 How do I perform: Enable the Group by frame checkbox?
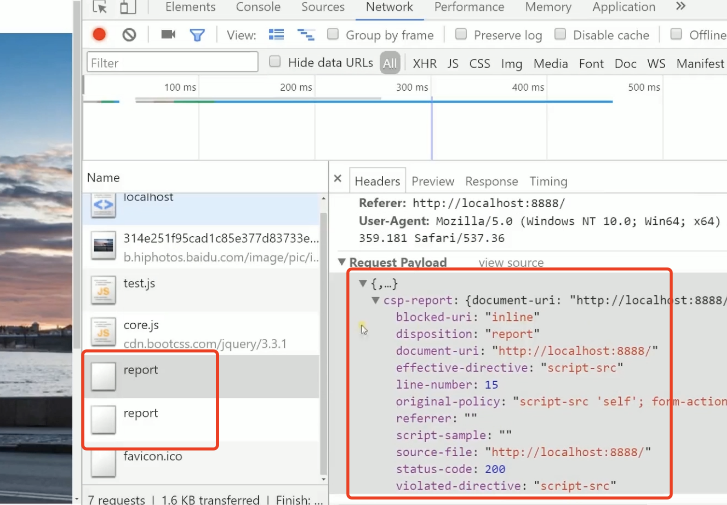(332, 34)
